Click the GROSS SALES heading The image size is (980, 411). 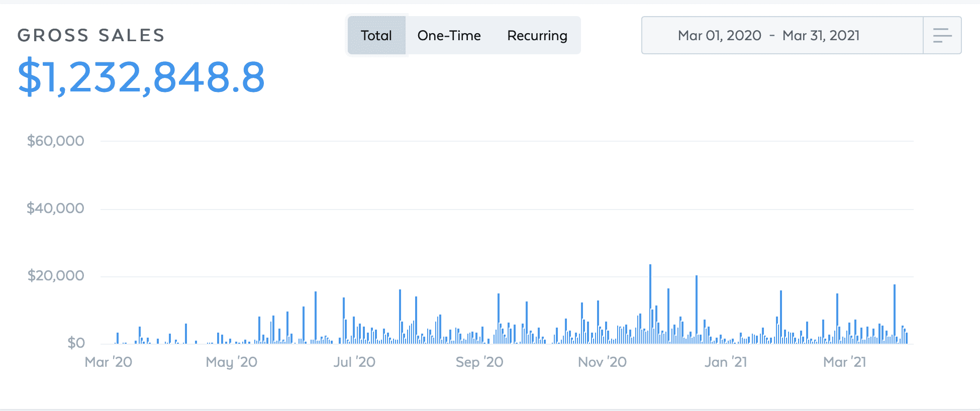pyautogui.click(x=91, y=35)
